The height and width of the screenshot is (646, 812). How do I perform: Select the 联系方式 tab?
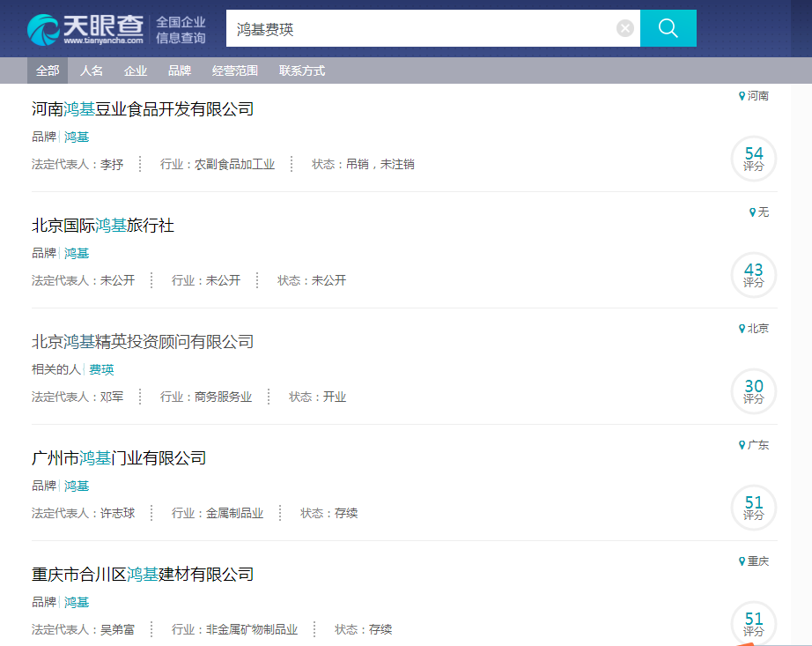(302, 71)
